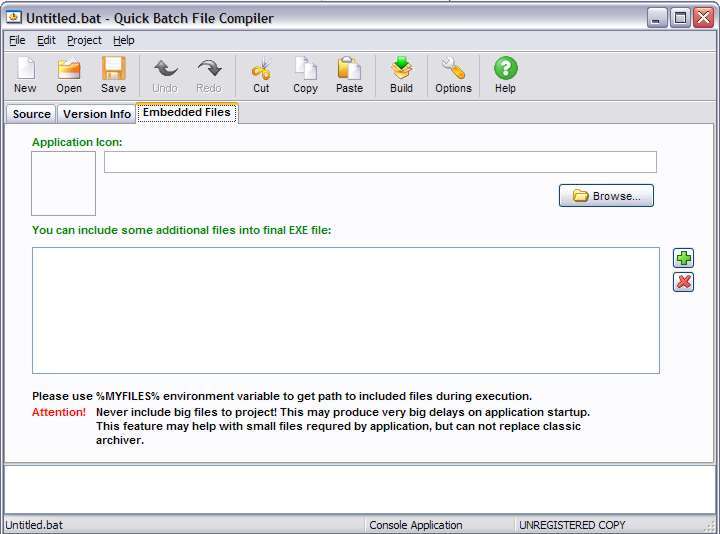
Task: Open the Edit menu
Action: point(46,40)
